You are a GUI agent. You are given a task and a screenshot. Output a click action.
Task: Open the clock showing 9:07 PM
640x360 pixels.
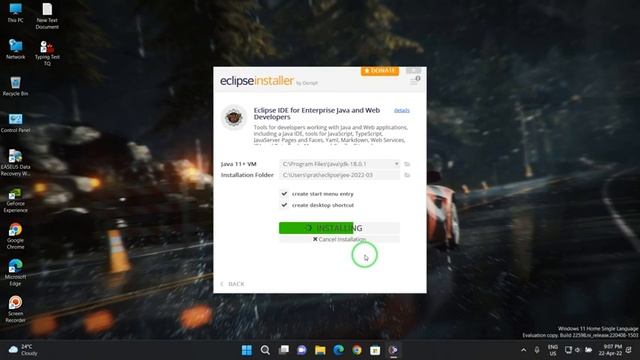[611, 350]
